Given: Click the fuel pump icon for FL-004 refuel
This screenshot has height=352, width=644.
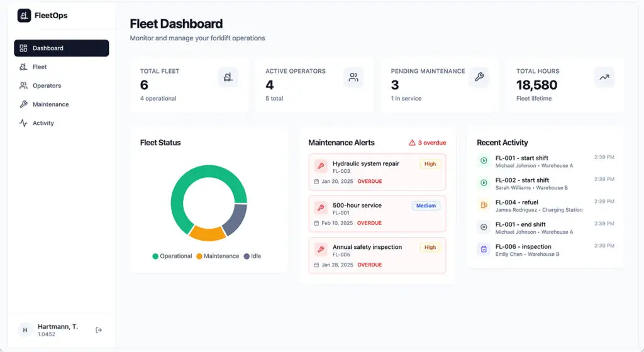Looking at the screenshot, I should pyautogui.click(x=484, y=205).
